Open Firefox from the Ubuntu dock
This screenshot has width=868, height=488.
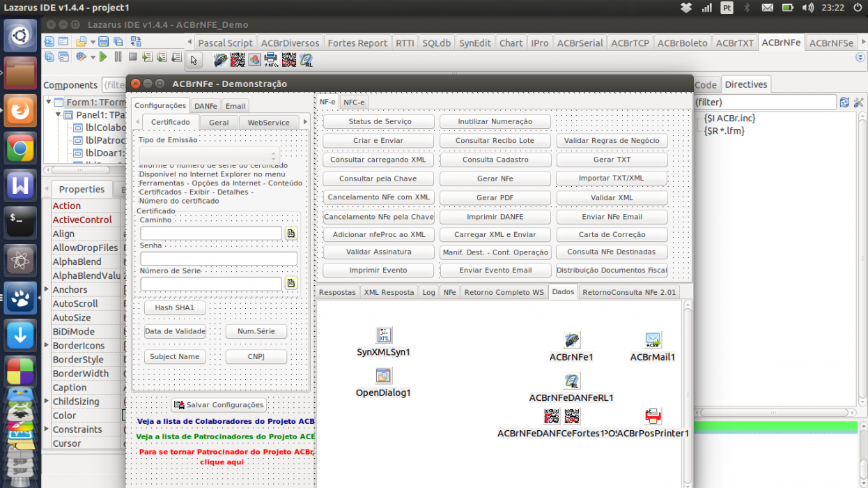tap(20, 110)
